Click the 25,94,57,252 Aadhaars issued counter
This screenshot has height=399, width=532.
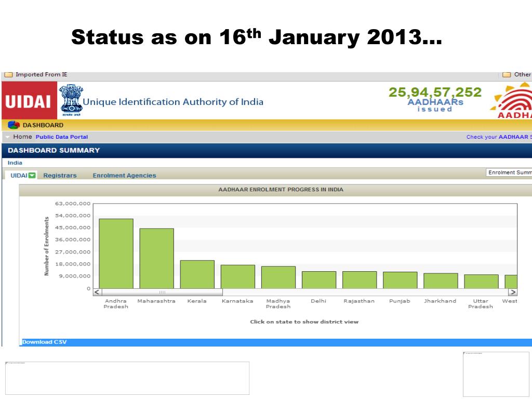click(435, 99)
